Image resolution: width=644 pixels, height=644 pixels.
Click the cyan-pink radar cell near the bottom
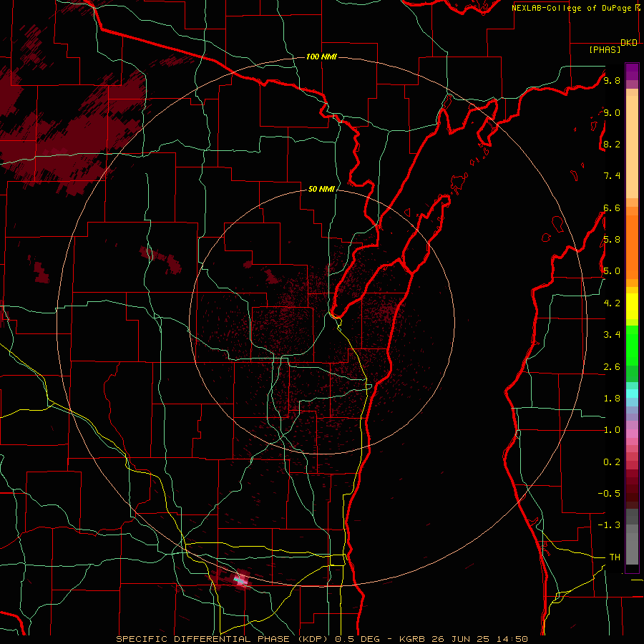(x=241, y=579)
